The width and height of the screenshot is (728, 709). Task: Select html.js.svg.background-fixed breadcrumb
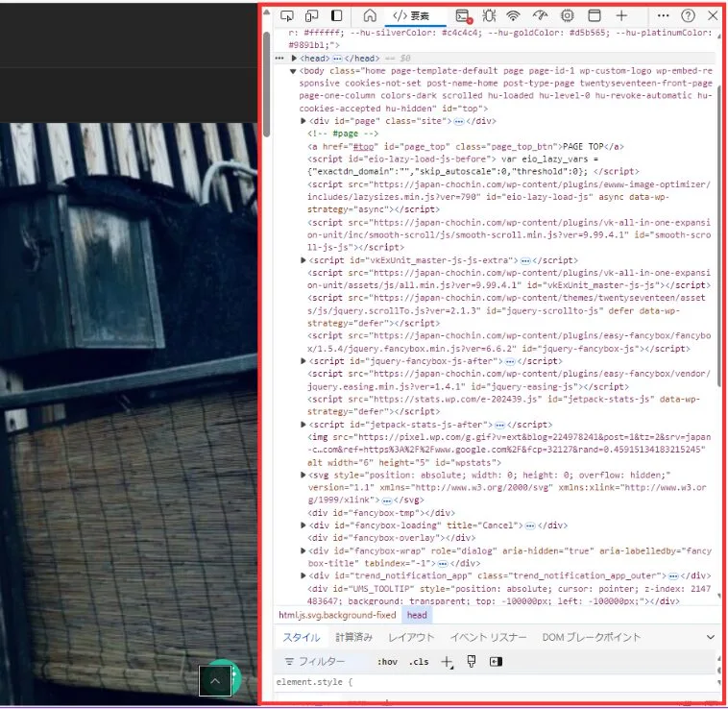click(x=337, y=615)
